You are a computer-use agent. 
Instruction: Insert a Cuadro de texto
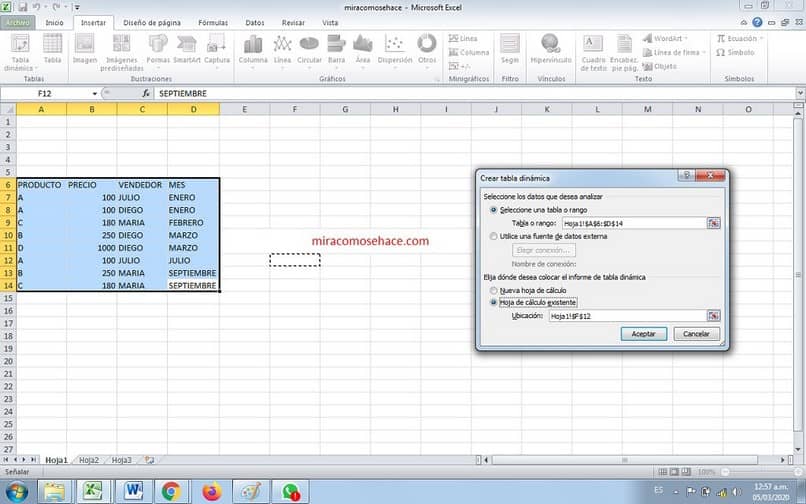click(594, 52)
